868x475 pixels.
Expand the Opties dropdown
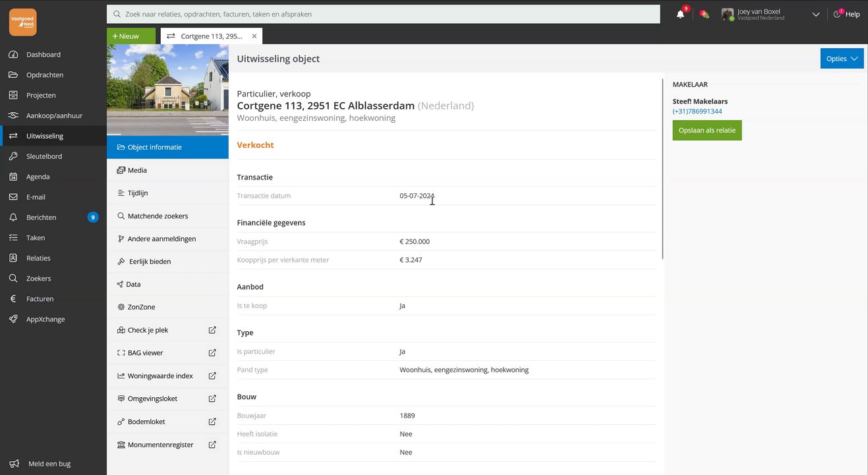[842, 59]
